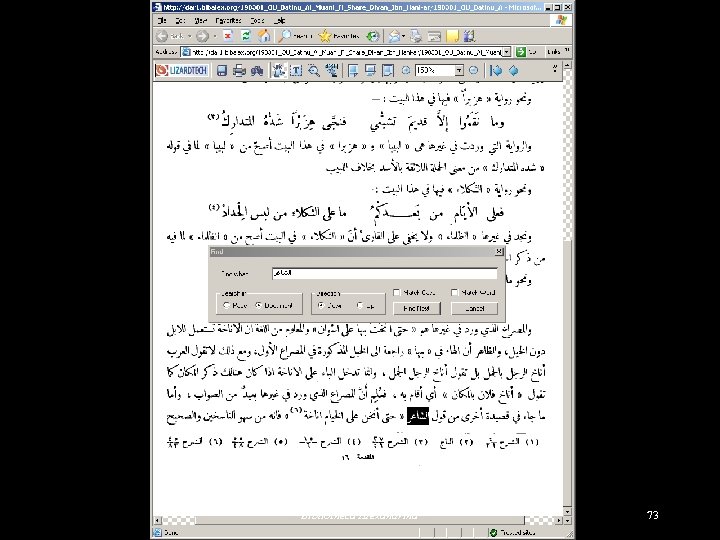The height and width of the screenshot is (540, 720).
Task: Select the Down direction radio button
Action: coord(321,305)
